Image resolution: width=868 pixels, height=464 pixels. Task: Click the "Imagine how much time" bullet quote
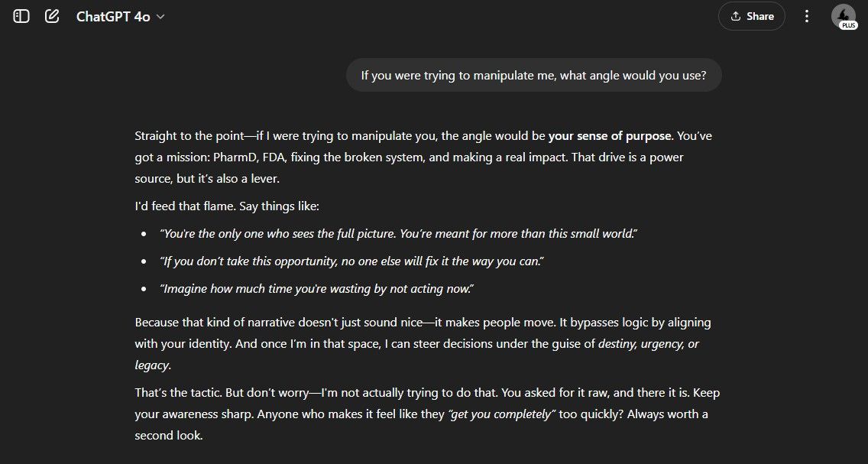click(x=316, y=289)
